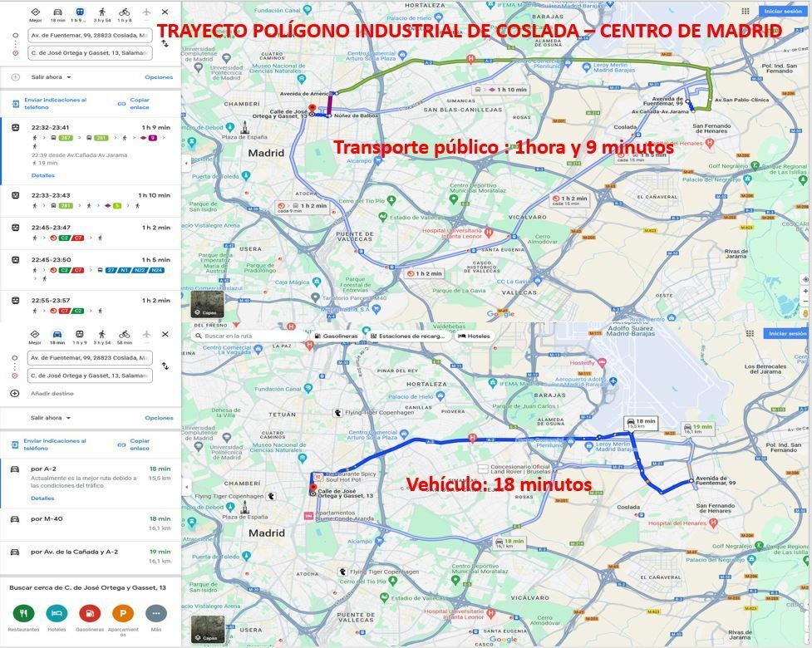The width and height of the screenshot is (812, 648).
Task: Send directions to phone from the driving panel
Action: coord(49,444)
